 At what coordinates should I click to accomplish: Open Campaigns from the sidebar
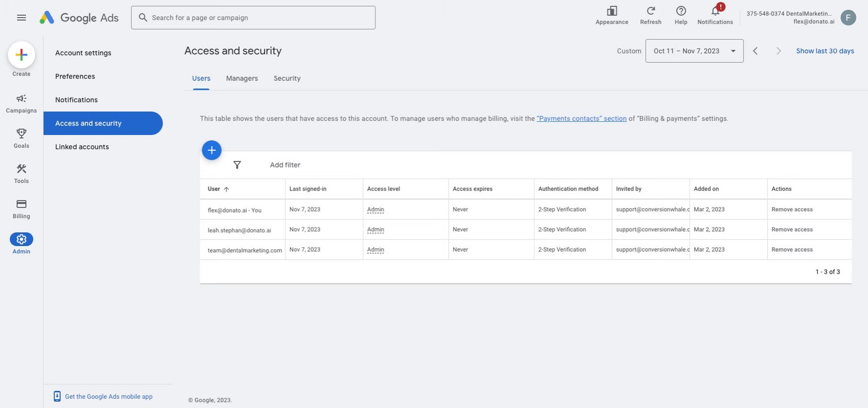point(22,99)
